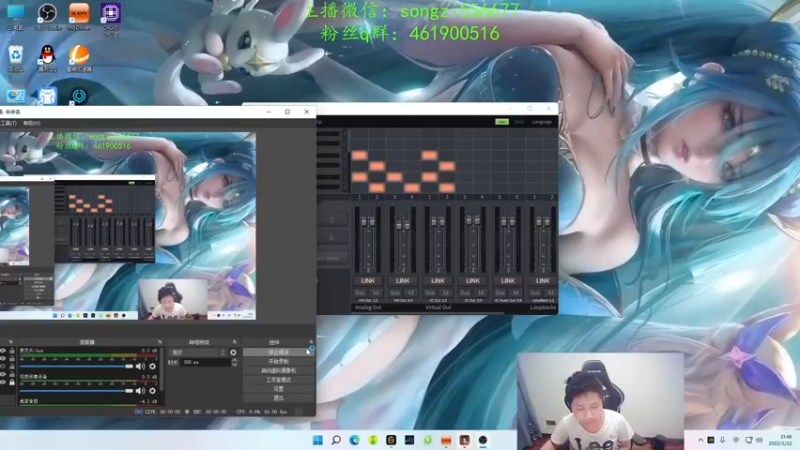This screenshot has width=800, height=450.
Task: Click the green mode button beside Language
Action: pyautogui.click(x=502, y=122)
